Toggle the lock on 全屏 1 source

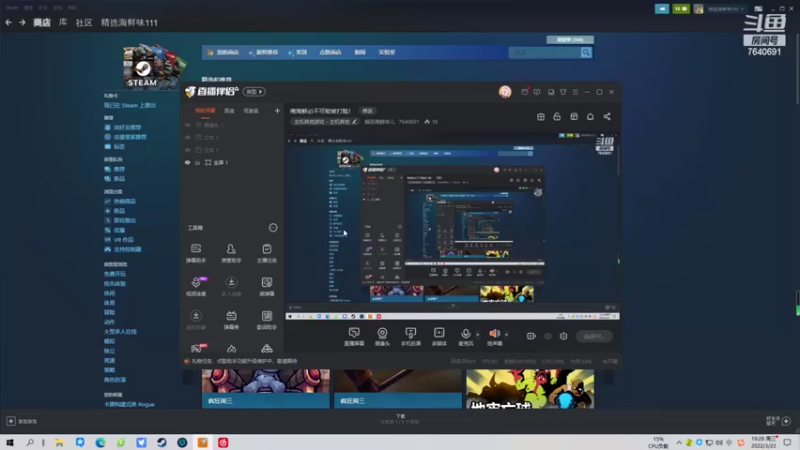coord(197,162)
